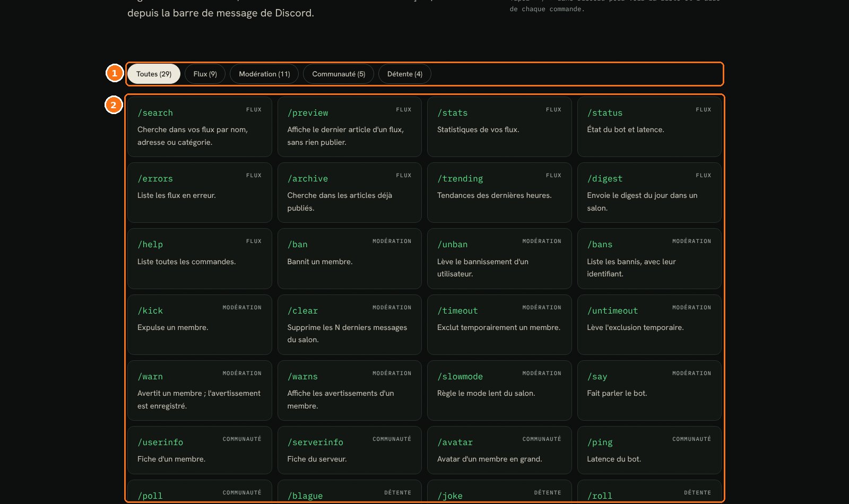Open the /digest command card
This screenshot has height=504, width=849.
[649, 193]
